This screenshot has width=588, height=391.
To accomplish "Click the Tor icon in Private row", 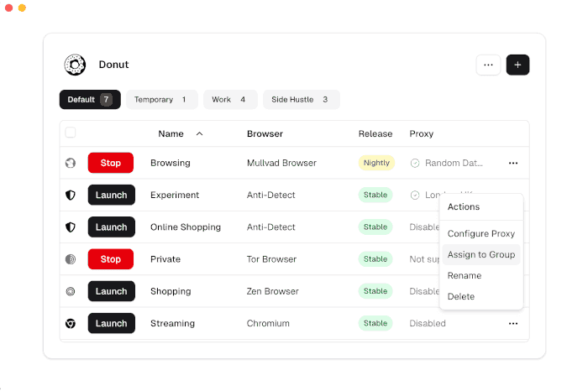I will pos(71,259).
